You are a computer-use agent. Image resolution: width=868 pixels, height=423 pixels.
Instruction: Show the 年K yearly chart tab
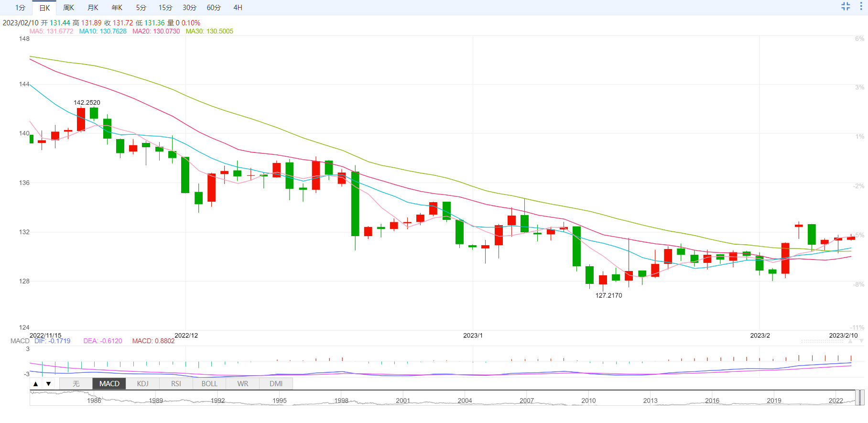[117, 8]
